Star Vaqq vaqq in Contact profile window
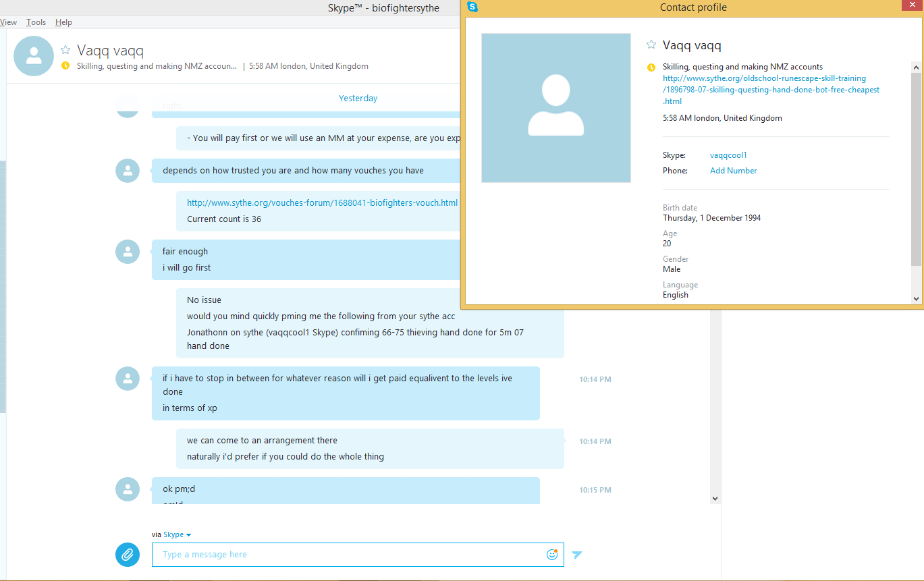Screen dimensions: 924x581 click(x=651, y=45)
